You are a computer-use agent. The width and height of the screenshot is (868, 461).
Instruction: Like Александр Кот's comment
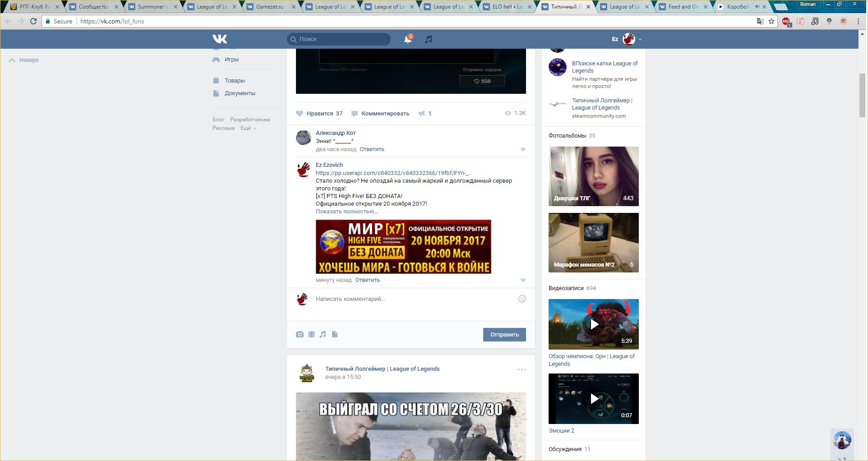523,149
